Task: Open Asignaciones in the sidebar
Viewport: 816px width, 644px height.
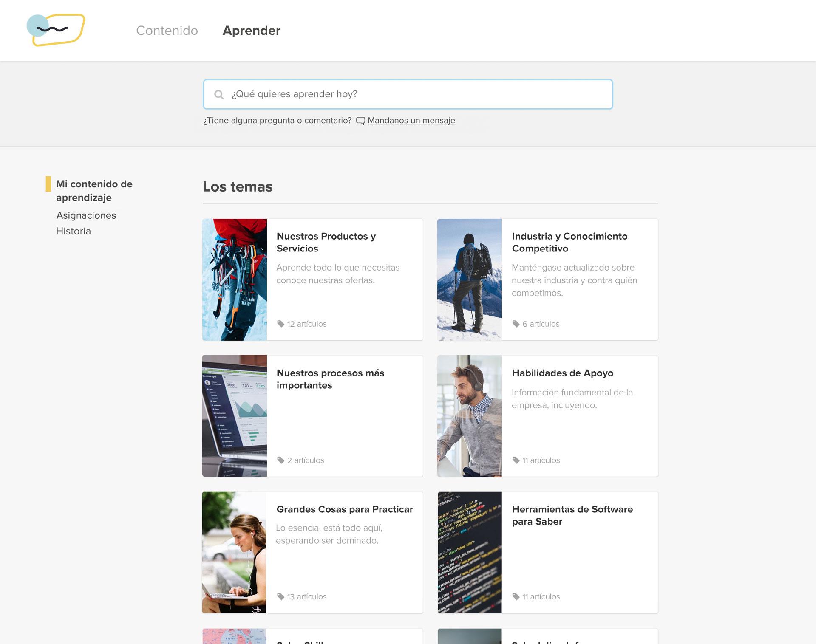Action: (86, 215)
